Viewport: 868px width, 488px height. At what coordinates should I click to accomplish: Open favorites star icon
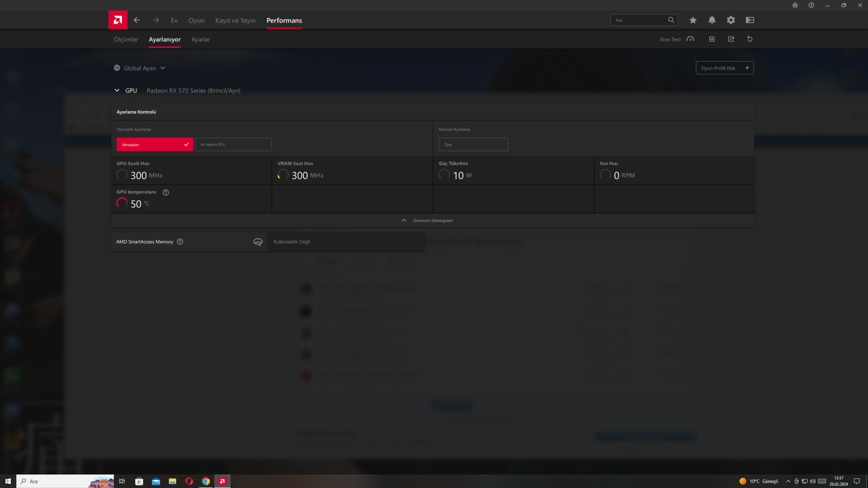(693, 20)
